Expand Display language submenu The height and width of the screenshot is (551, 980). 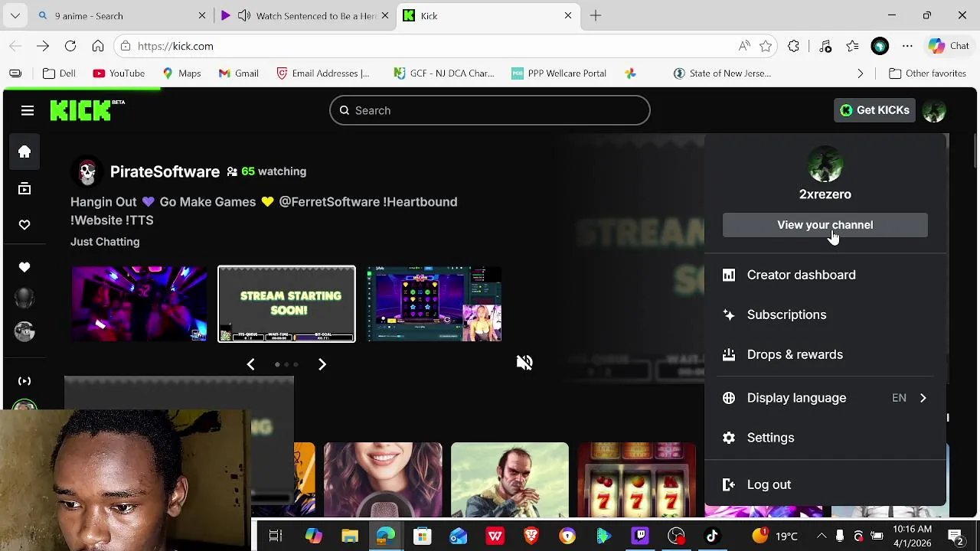[x=825, y=398]
